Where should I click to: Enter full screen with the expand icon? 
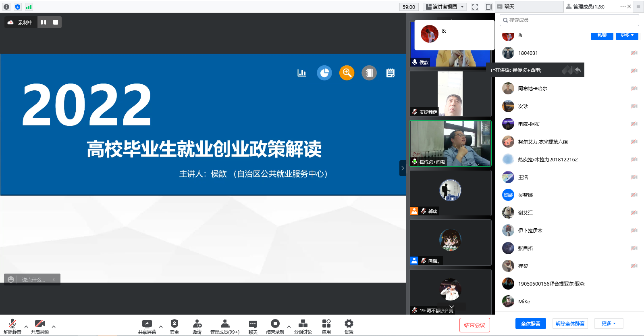coord(475,7)
